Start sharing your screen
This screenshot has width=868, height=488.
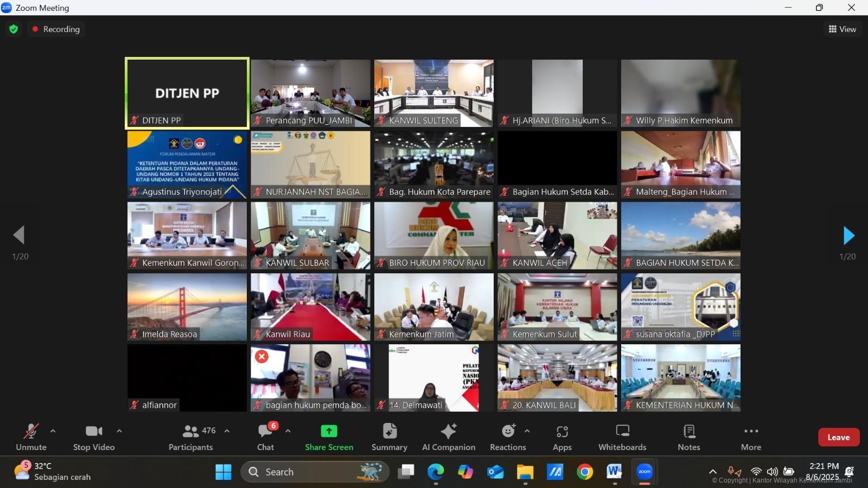click(329, 436)
